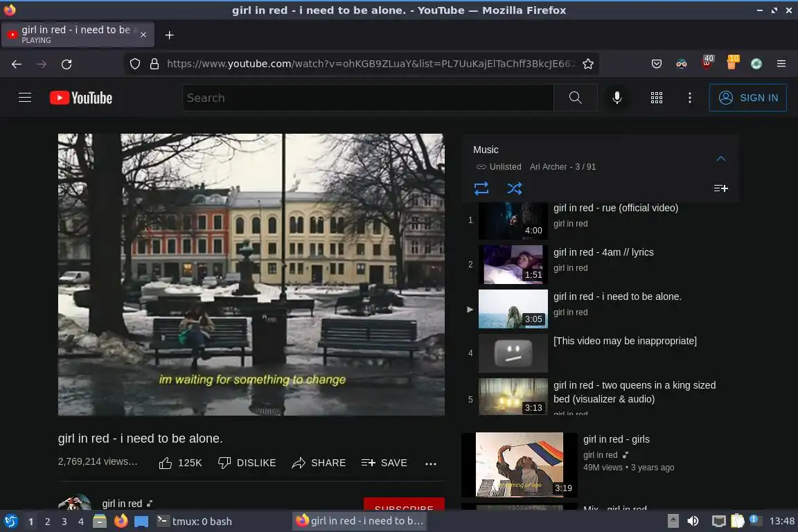Open the network tray icon
The width and height of the screenshot is (798, 532).
point(718,521)
